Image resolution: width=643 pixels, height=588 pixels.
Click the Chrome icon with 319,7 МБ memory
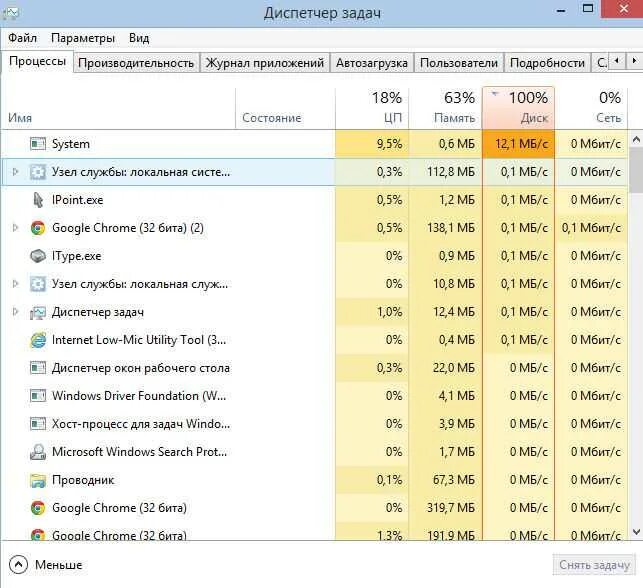[38, 508]
